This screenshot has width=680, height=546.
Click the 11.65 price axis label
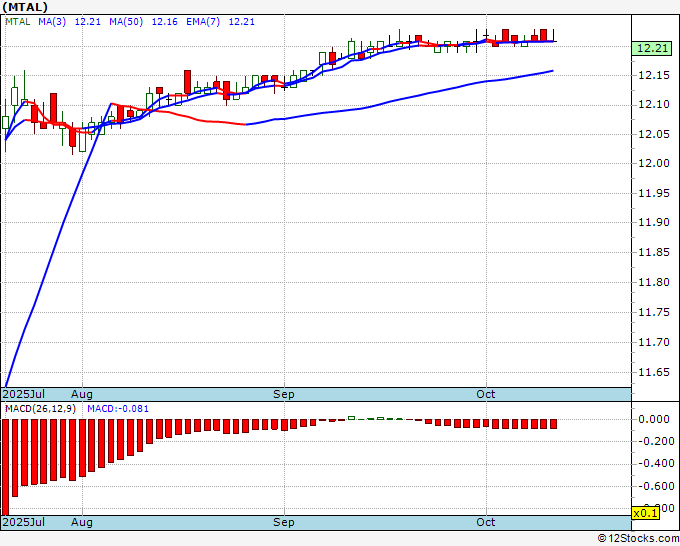point(654,372)
